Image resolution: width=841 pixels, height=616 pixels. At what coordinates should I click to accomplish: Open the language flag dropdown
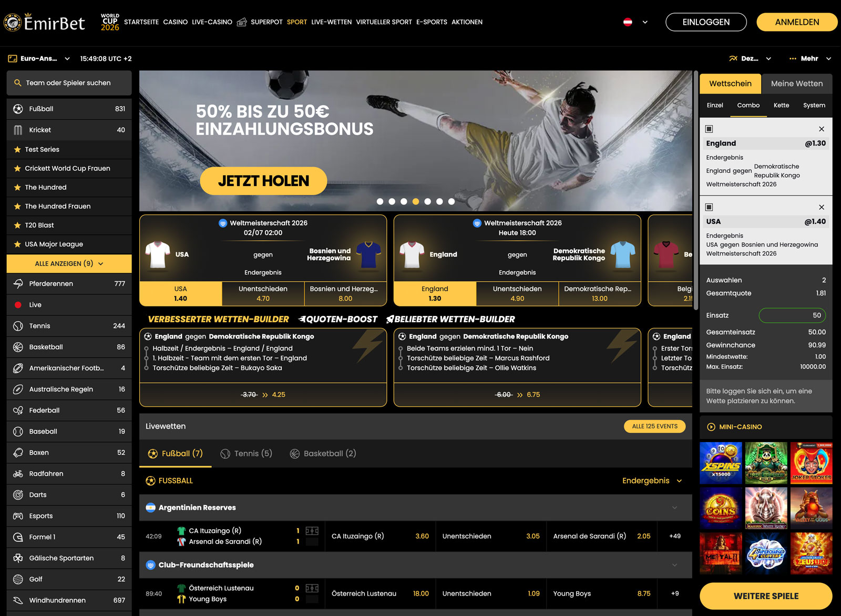tap(635, 22)
